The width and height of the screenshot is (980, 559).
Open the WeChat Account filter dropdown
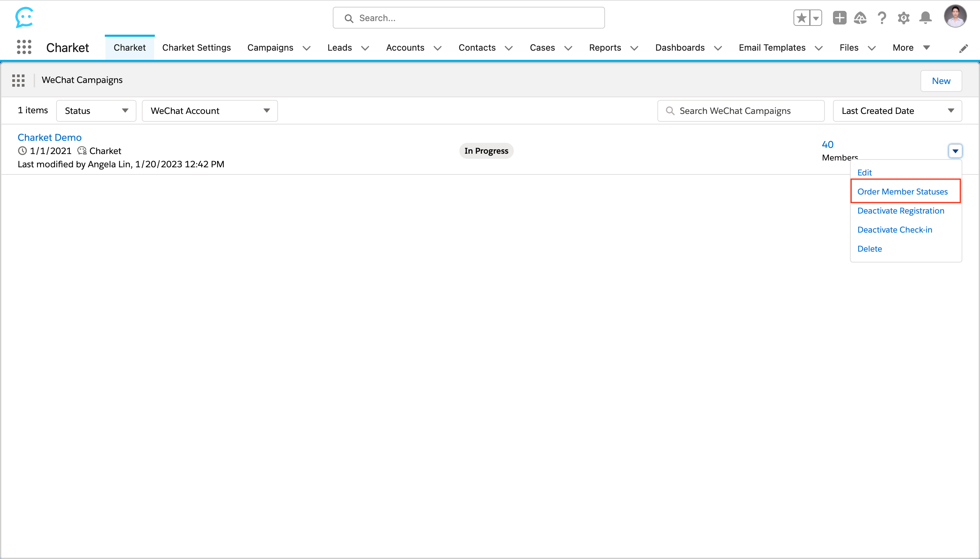[x=210, y=111]
